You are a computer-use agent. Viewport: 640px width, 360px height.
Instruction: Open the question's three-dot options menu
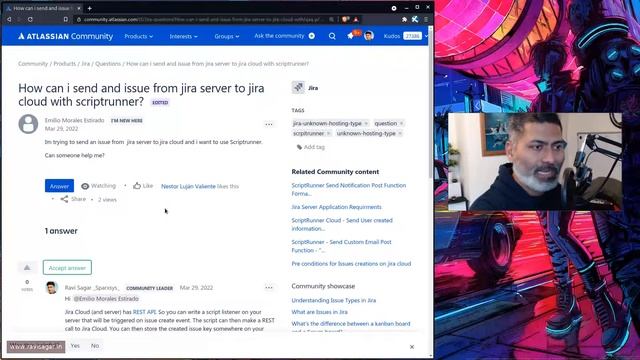(x=269, y=124)
